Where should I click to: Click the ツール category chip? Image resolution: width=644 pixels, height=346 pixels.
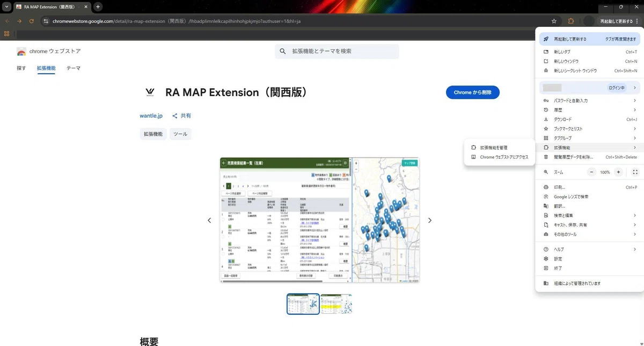(x=180, y=134)
